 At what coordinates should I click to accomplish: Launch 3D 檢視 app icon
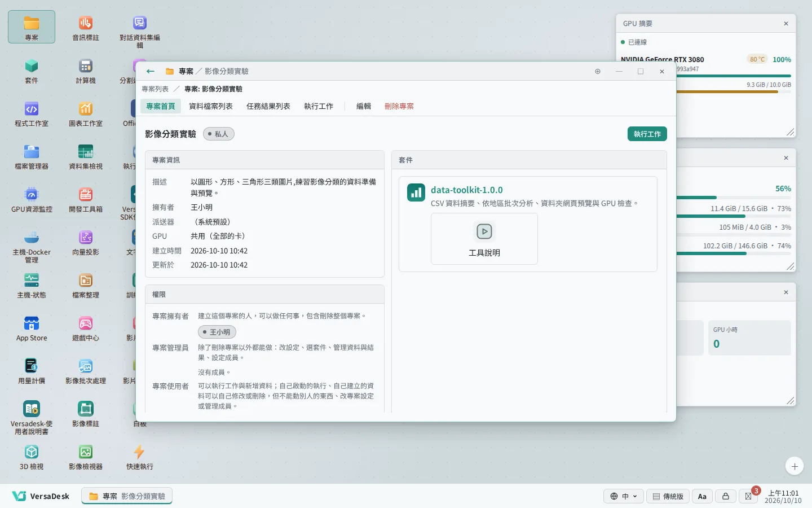32,457
